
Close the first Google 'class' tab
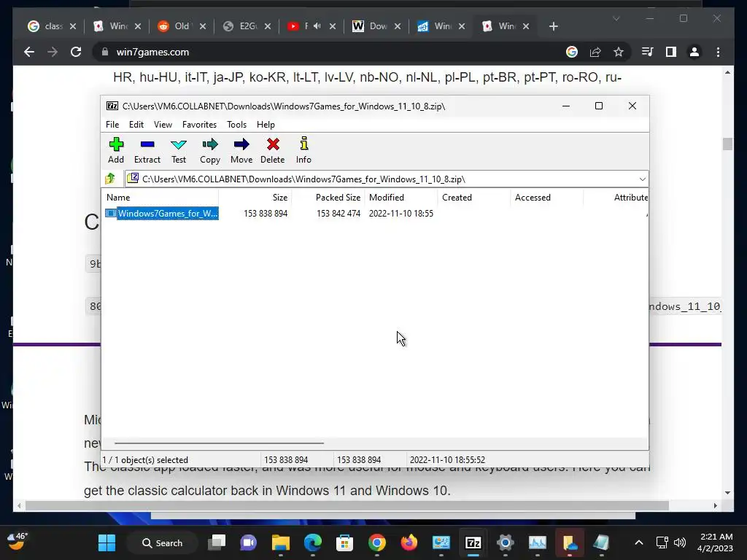click(x=73, y=26)
